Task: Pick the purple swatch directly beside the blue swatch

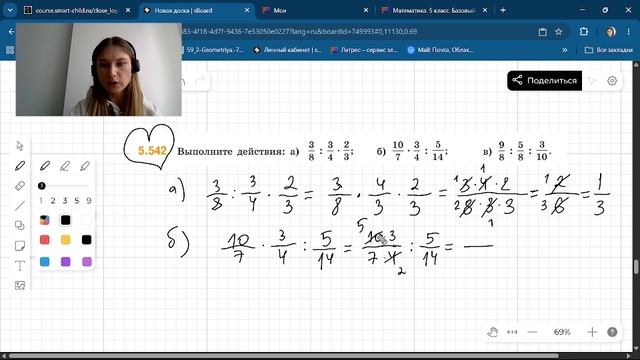Action: click(x=65, y=261)
